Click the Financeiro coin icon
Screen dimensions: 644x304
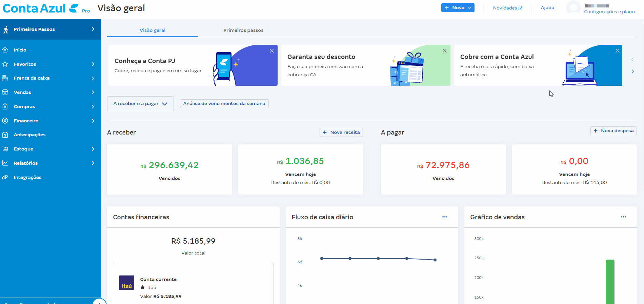point(5,121)
